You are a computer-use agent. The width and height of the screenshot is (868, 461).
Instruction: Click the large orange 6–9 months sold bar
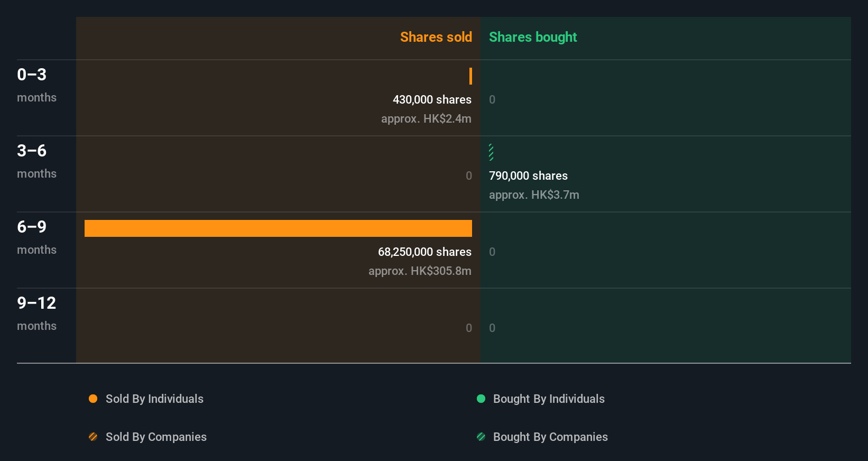coord(278,228)
